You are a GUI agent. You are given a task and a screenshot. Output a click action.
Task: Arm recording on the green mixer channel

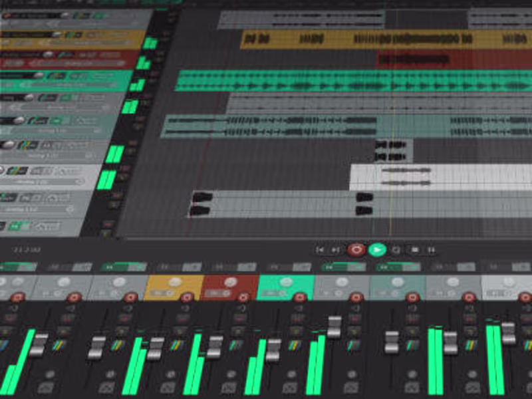[x=300, y=297]
